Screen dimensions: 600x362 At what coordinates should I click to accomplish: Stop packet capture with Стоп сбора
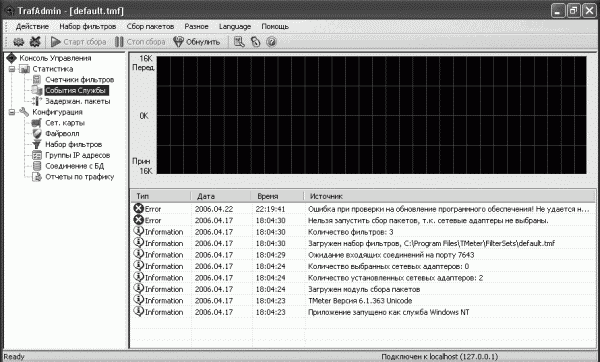click(140, 42)
